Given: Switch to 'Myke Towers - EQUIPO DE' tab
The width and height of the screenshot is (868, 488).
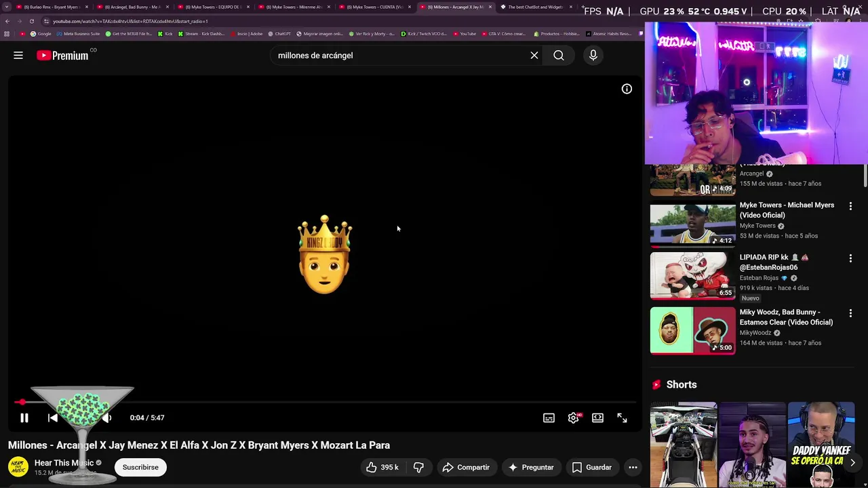Looking at the screenshot, I should 213,7.
